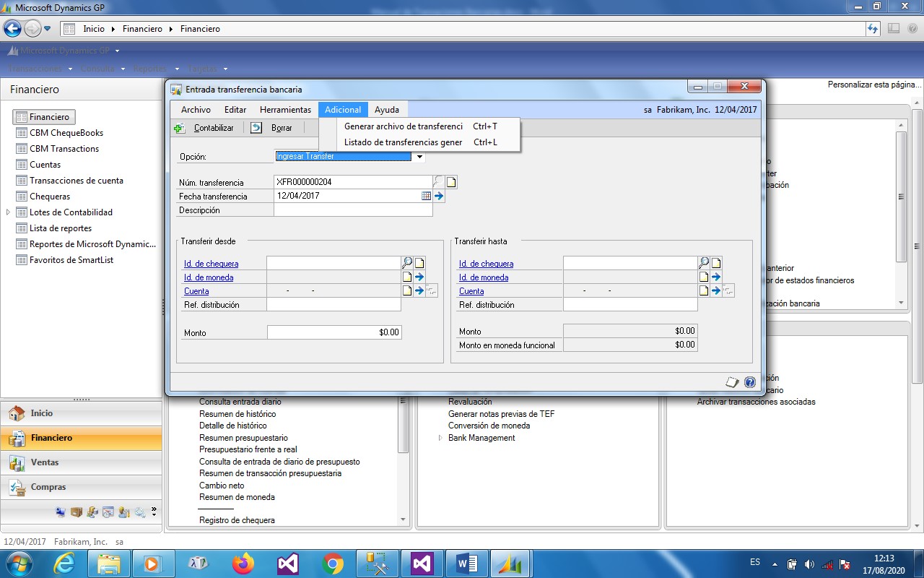This screenshot has height=578, width=924.
Task: Open Registro de chequera in the background list
Action: click(237, 520)
